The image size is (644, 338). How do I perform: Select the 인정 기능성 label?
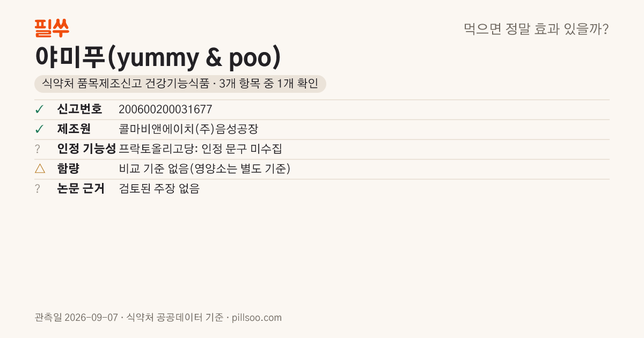[87, 149]
